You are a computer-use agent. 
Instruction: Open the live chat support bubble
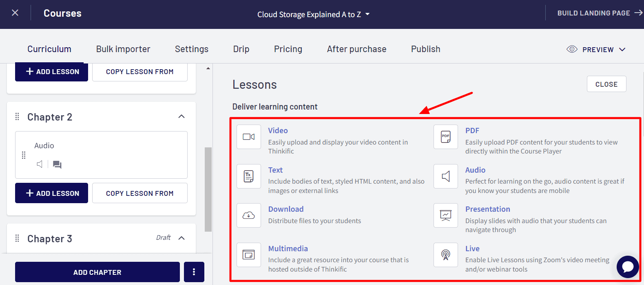coord(627,267)
